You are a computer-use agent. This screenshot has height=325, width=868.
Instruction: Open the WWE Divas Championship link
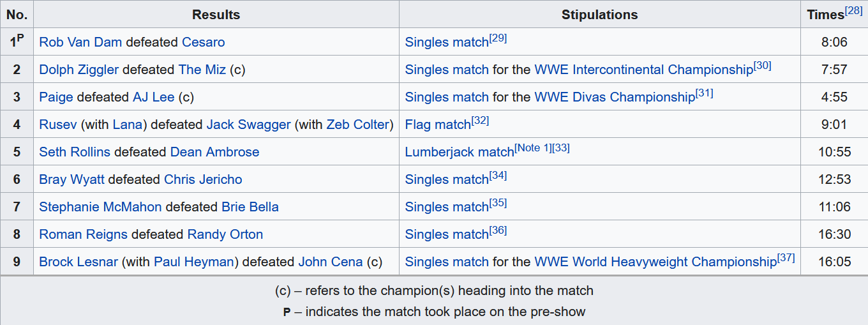614,97
